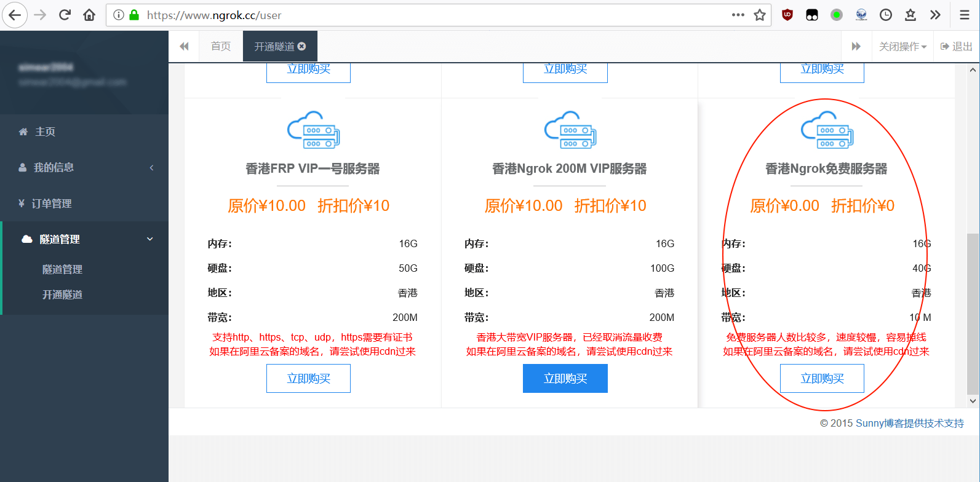Open the 关闭操作 dropdown

(902, 47)
